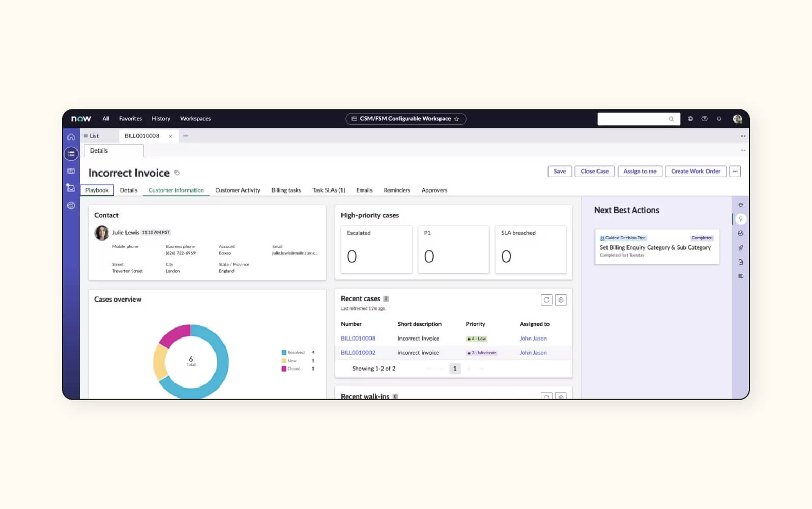The width and height of the screenshot is (812, 509).
Task: Open the dashboard card icon in the left sidebar
Action: [x=71, y=171]
